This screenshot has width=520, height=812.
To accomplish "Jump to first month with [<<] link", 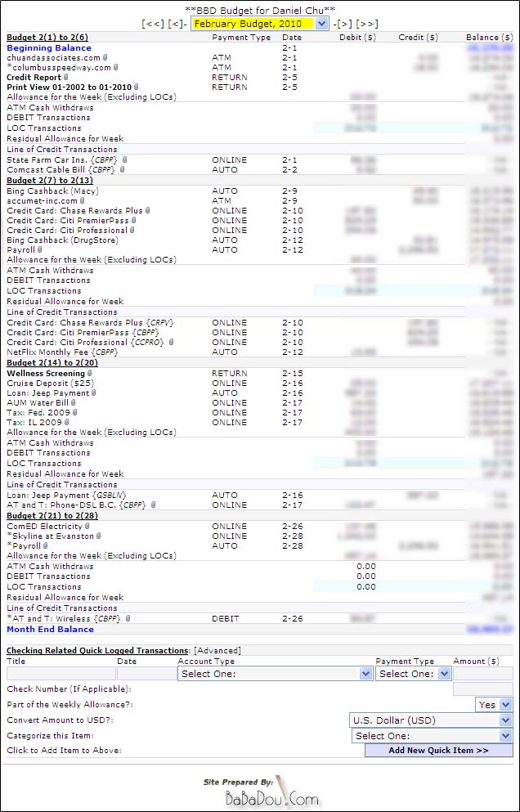I will [153, 24].
